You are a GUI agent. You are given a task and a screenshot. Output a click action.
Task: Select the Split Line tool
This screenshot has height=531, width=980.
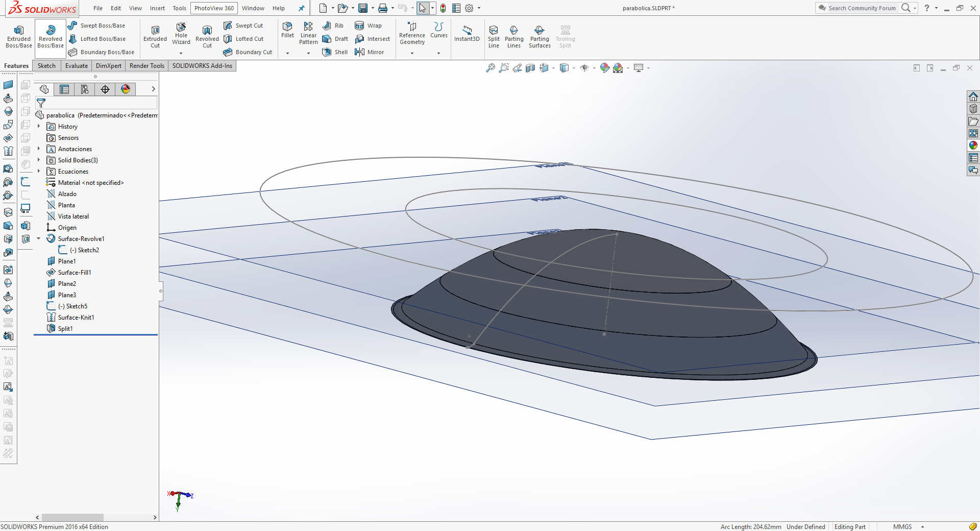(x=494, y=36)
